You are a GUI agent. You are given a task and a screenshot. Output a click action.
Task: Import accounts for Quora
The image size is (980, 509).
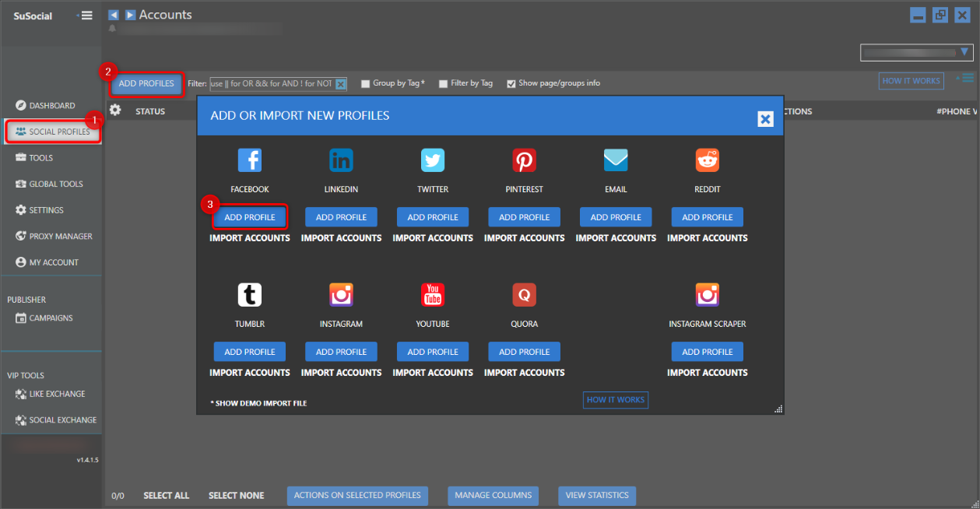pos(525,373)
